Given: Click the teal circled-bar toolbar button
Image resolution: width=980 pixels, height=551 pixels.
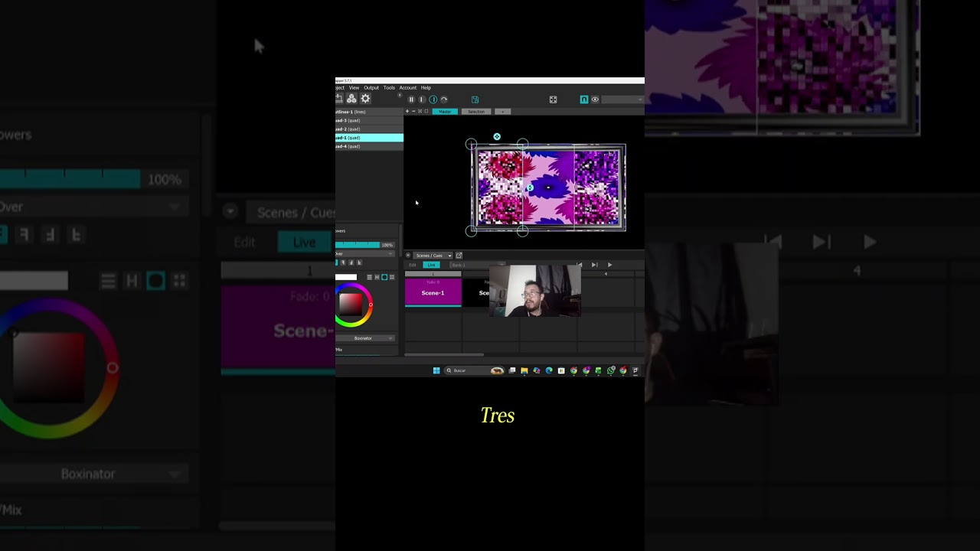Looking at the screenshot, I should (433, 99).
